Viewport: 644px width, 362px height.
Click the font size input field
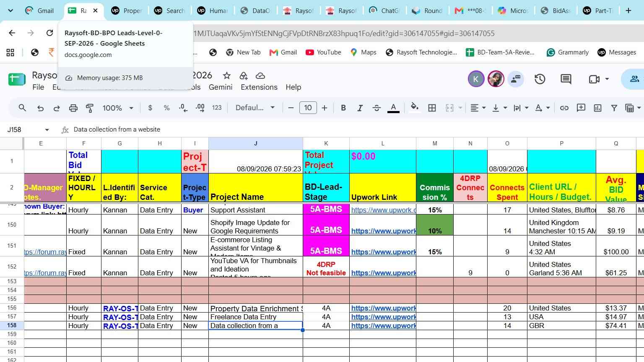[308, 108]
